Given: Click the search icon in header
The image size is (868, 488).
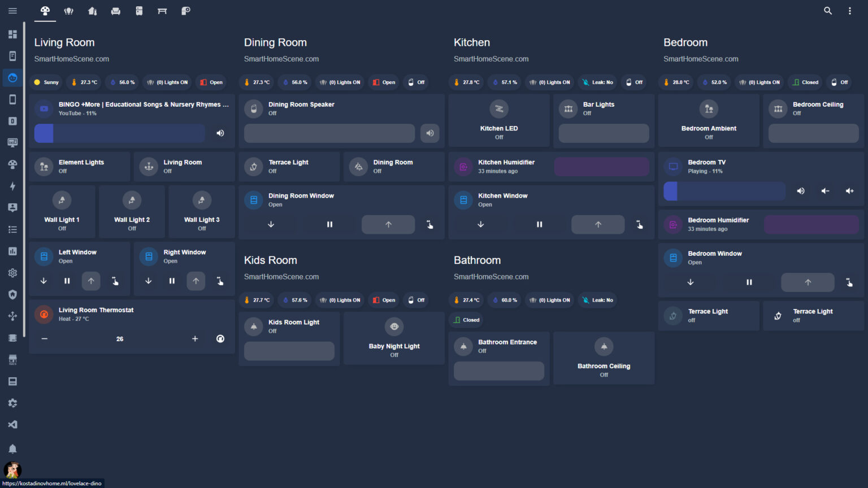Looking at the screenshot, I should tap(827, 11).
